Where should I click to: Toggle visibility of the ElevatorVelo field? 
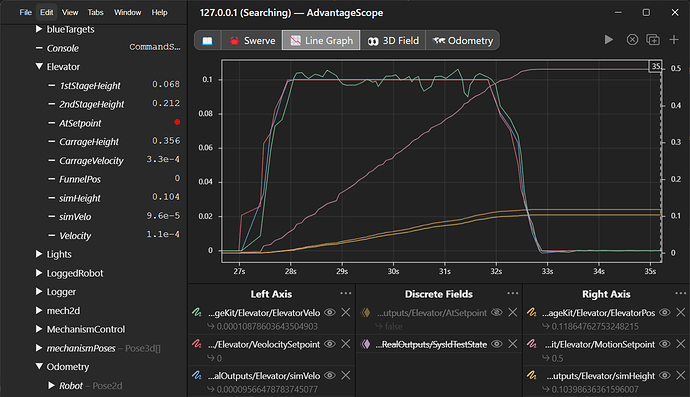(330, 312)
